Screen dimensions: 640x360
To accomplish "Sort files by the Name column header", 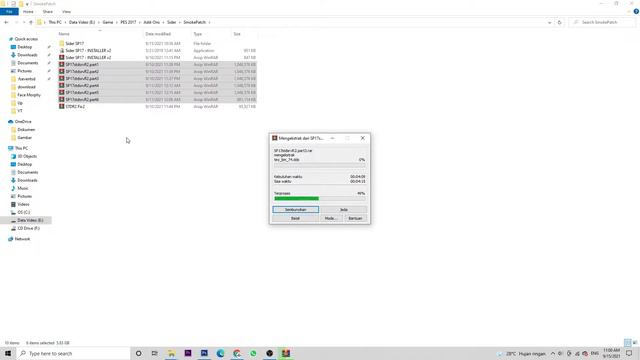I will [64, 34].
